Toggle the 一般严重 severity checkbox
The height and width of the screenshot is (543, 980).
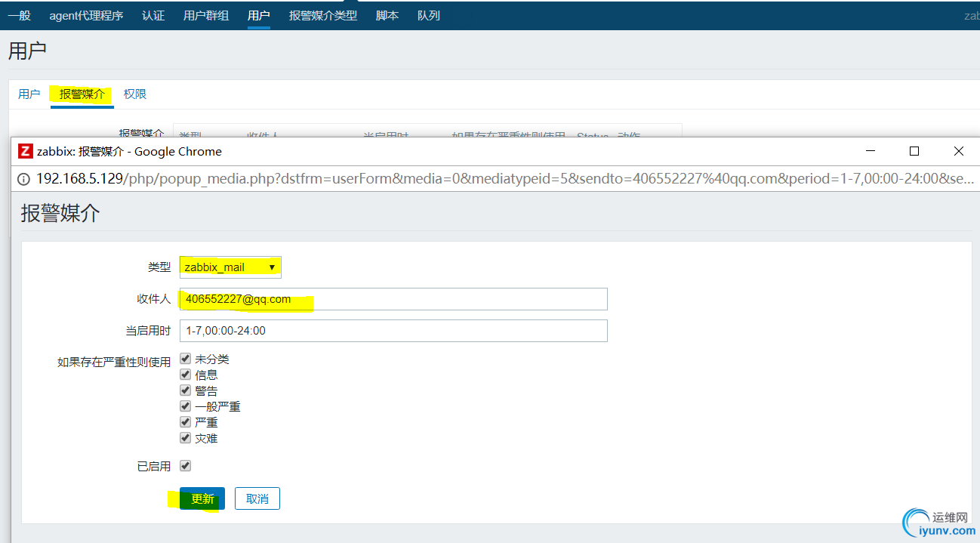click(x=185, y=406)
